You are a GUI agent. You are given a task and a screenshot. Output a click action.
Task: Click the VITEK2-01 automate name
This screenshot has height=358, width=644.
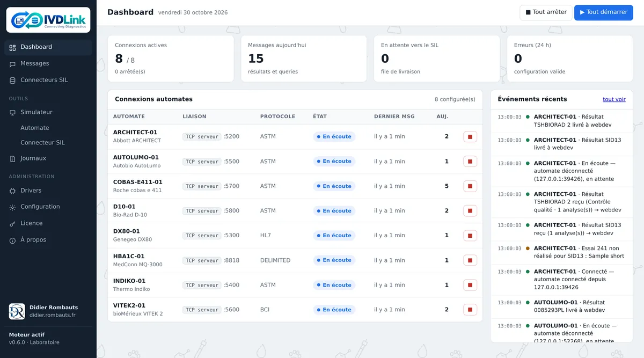[129, 306]
